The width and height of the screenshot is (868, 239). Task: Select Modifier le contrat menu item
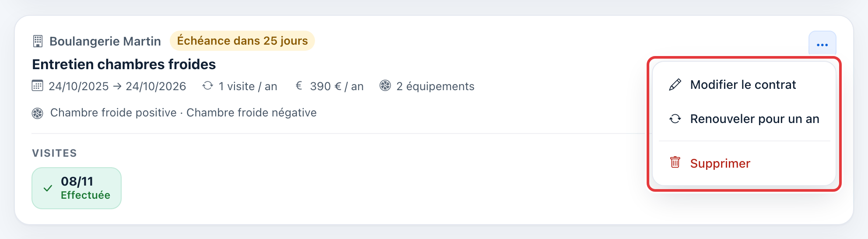click(744, 84)
